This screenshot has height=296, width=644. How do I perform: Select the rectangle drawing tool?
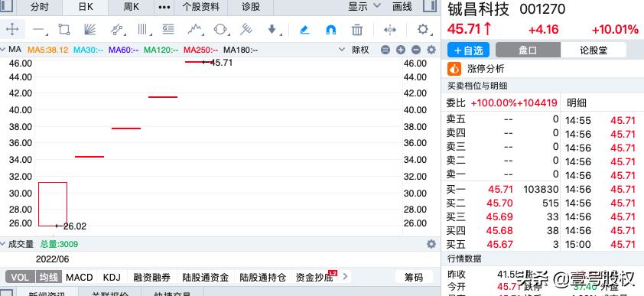click(64, 29)
